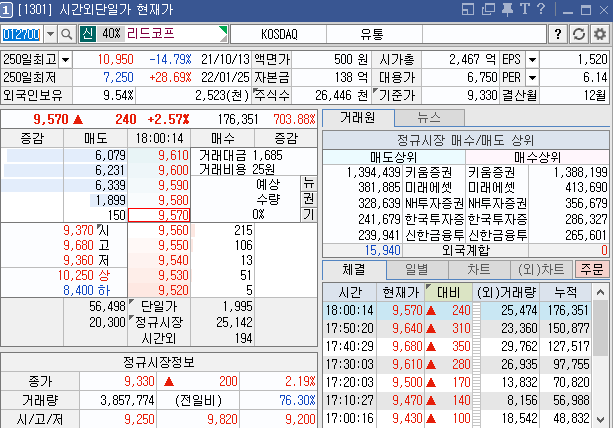Open the 리드코프 stock name dropdown
Screen dimensions: 613x428
[223, 34]
